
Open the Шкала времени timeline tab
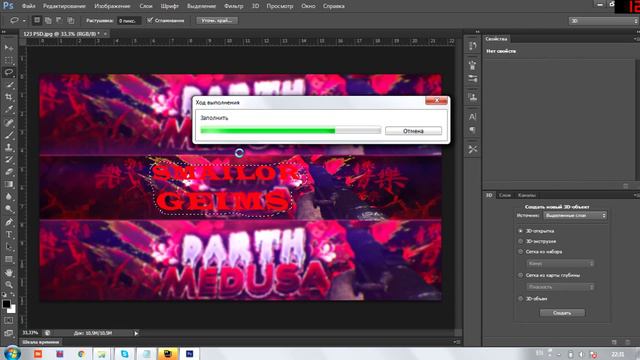pyautogui.click(x=41, y=342)
